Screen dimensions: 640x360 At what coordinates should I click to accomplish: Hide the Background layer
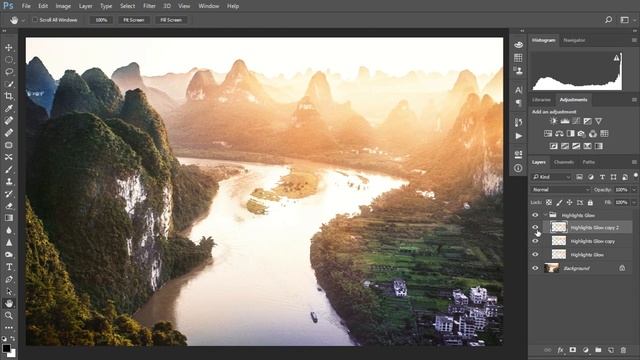pos(535,268)
